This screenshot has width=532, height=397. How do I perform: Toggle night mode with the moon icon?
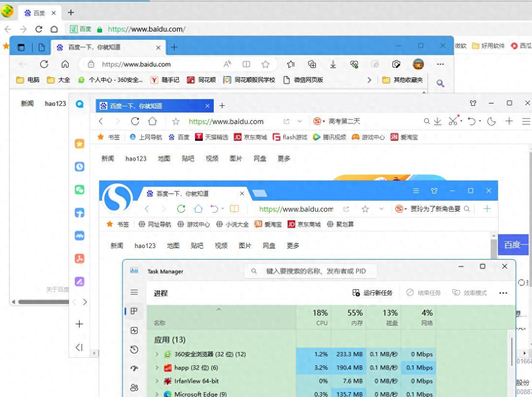coord(491,121)
